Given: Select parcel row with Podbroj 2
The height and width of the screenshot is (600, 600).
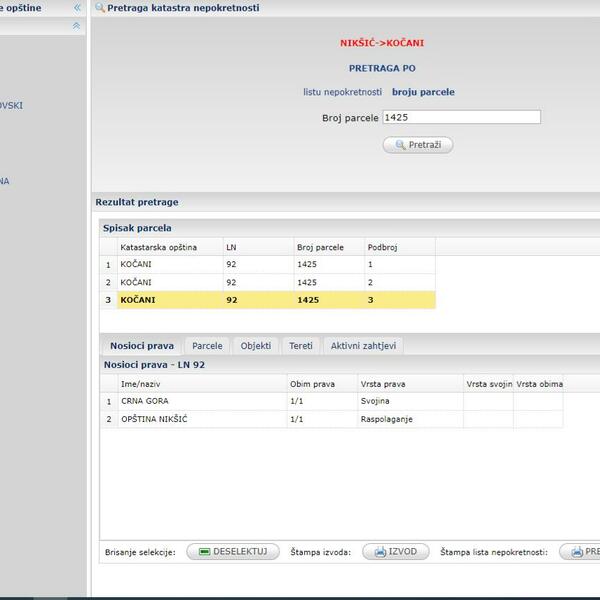Looking at the screenshot, I should tap(270, 282).
